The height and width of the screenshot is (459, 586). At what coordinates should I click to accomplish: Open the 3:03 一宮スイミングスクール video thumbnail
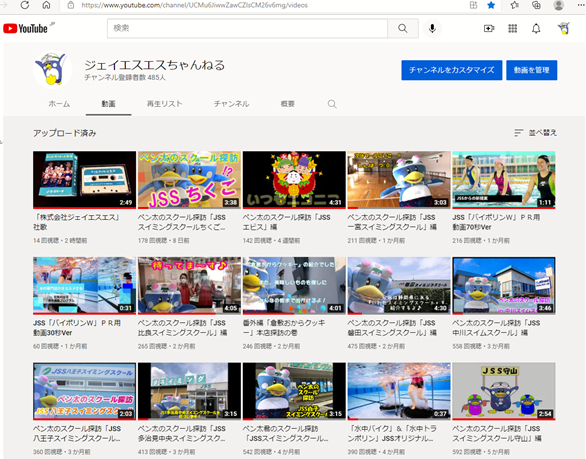[x=399, y=180]
